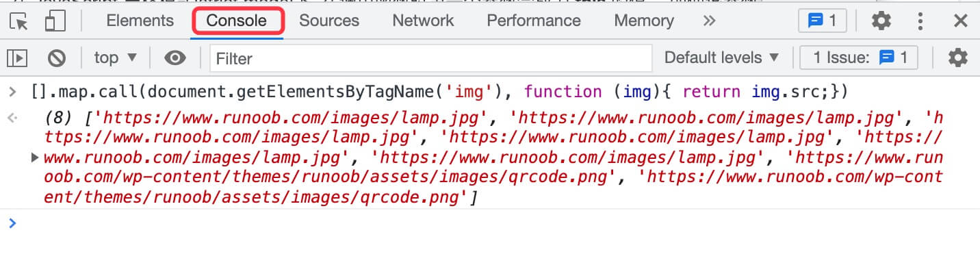Toggle the live expression eye icon
The width and height of the screenshot is (980, 278).
click(175, 58)
